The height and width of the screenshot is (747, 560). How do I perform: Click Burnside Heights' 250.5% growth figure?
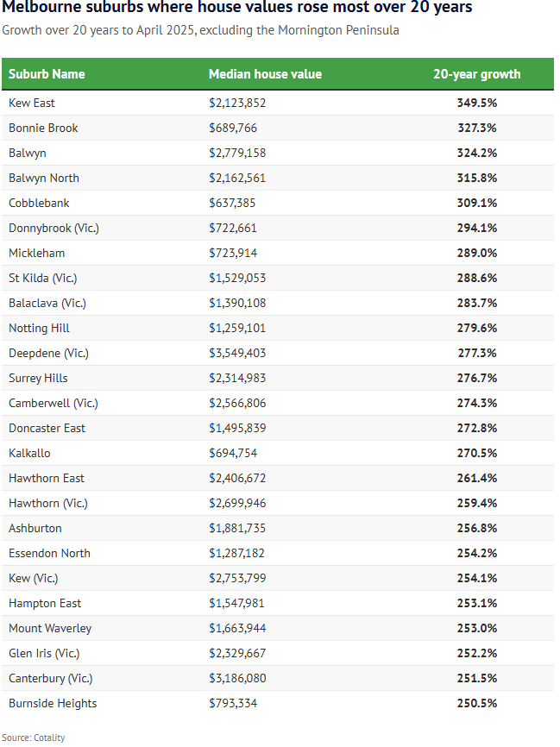[477, 703]
